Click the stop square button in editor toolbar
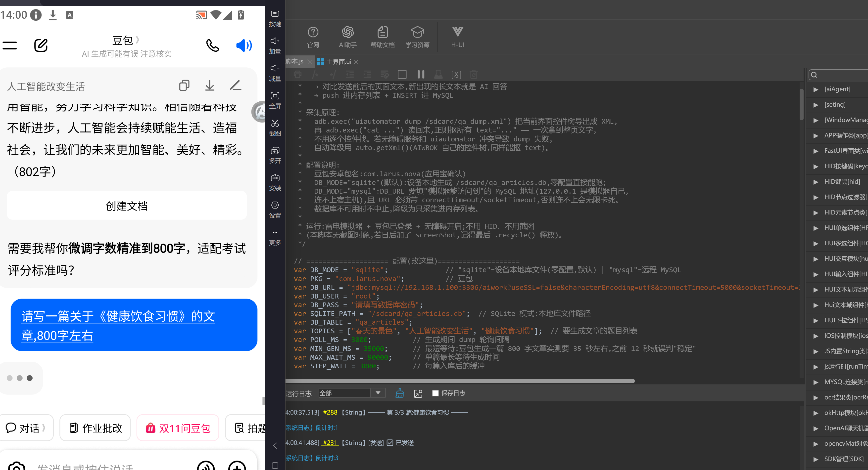This screenshot has width=868, height=470. point(402,74)
